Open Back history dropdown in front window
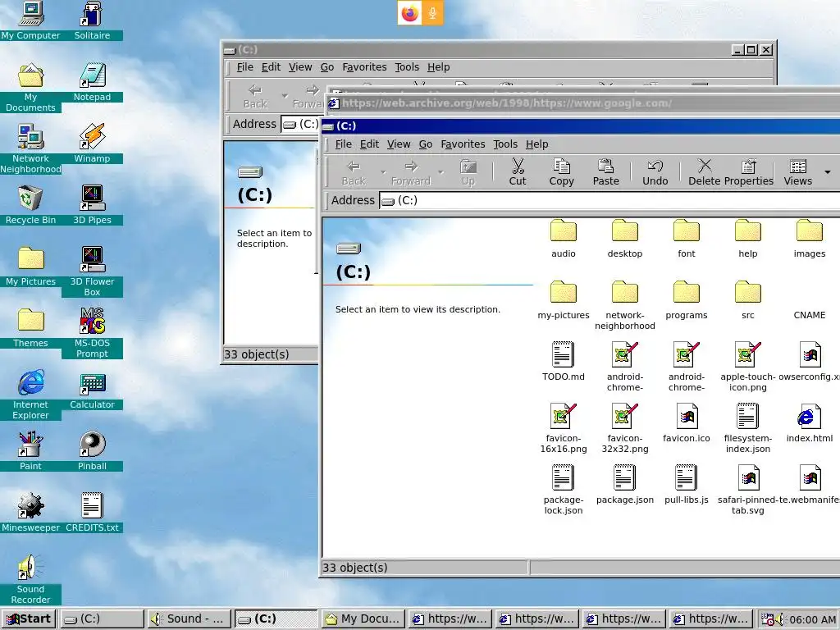Screen dimensions: 840x630 click(x=383, y=172)
